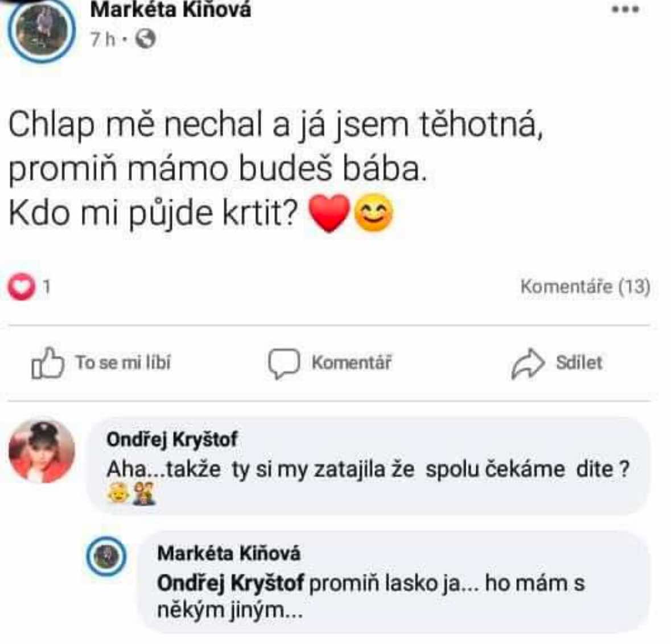Click Markéta Kiňová's name in the reply
This screenshot has height=644, width=671.
pyautogui.click(x=228, y=553)
